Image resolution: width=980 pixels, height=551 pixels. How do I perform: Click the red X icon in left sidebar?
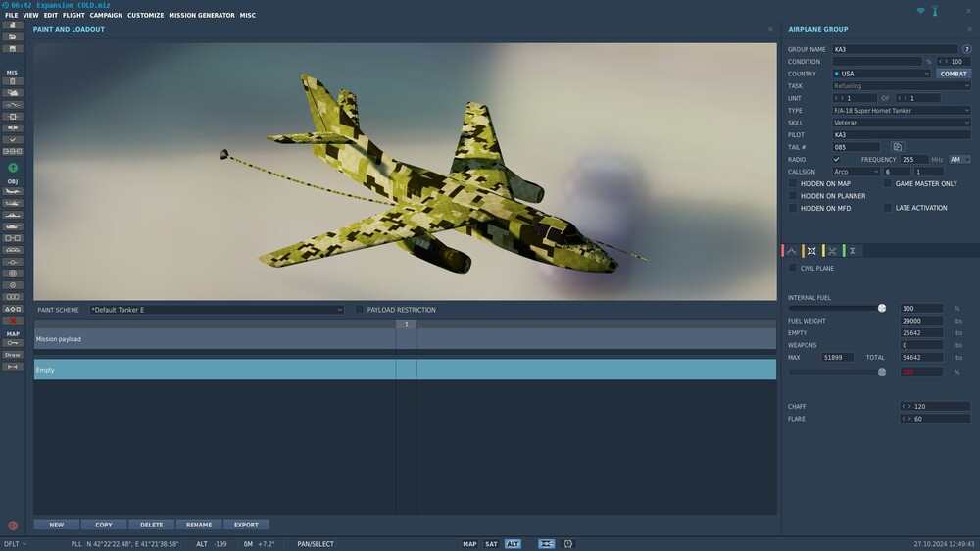[x=13, y=321]
